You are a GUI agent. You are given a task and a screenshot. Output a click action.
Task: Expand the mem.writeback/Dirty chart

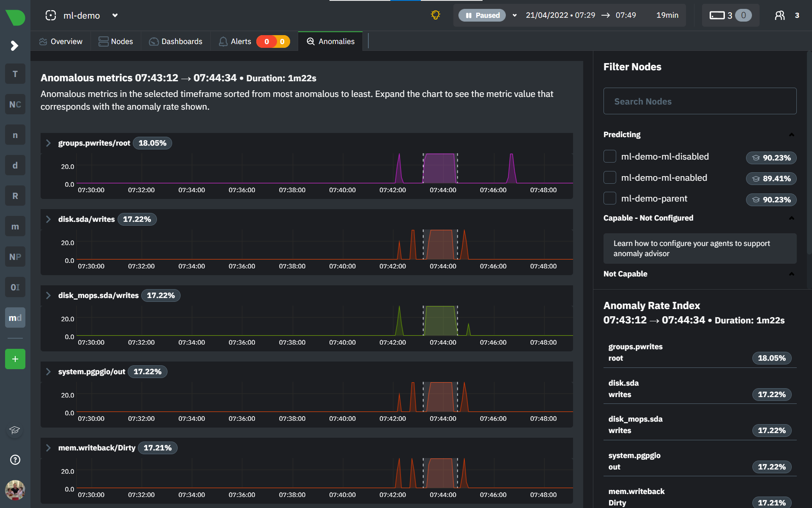48,448
